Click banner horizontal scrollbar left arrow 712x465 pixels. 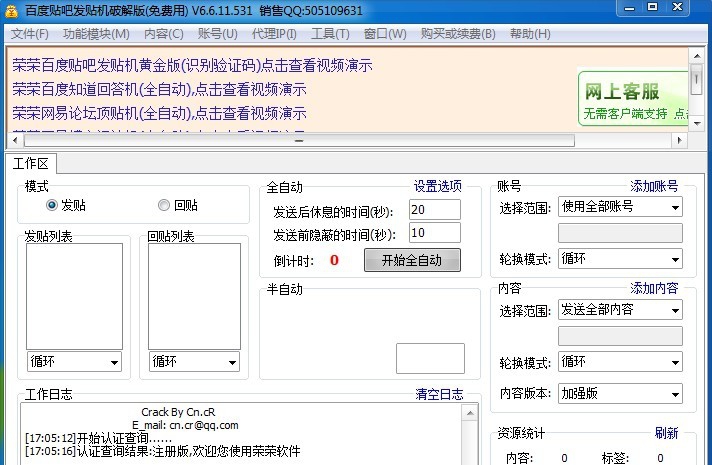(x=15, y=140)
